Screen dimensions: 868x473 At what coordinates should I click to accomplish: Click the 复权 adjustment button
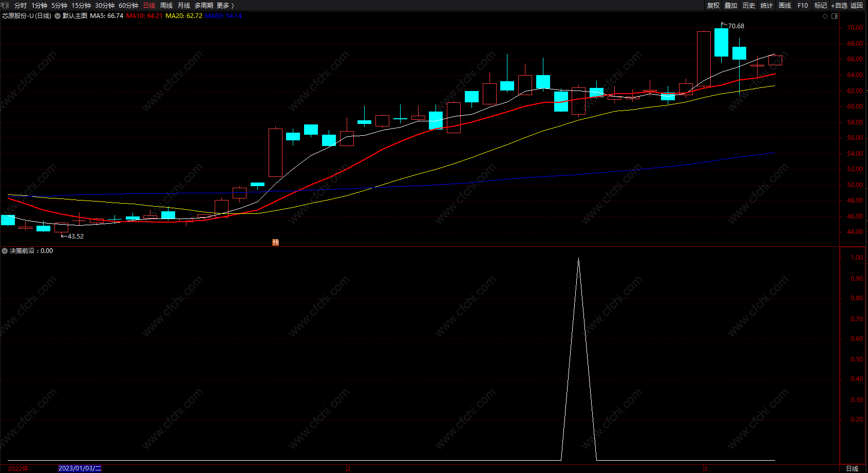[713, 5]
